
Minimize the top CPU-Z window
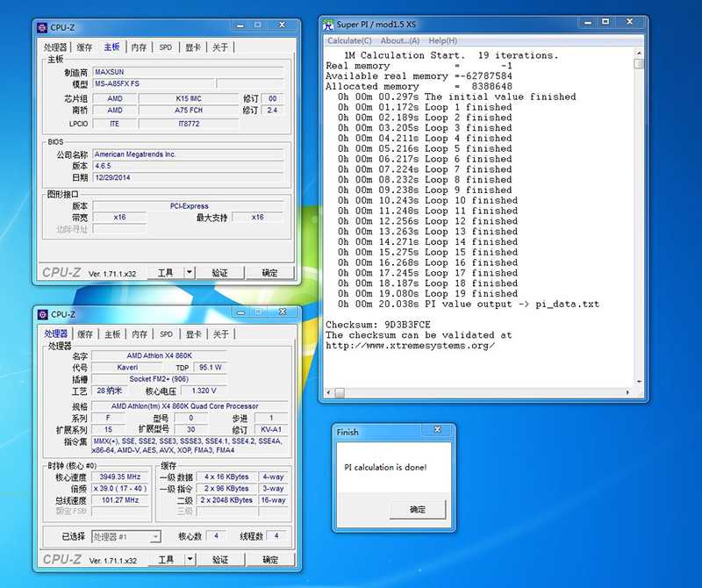(240, 25)
